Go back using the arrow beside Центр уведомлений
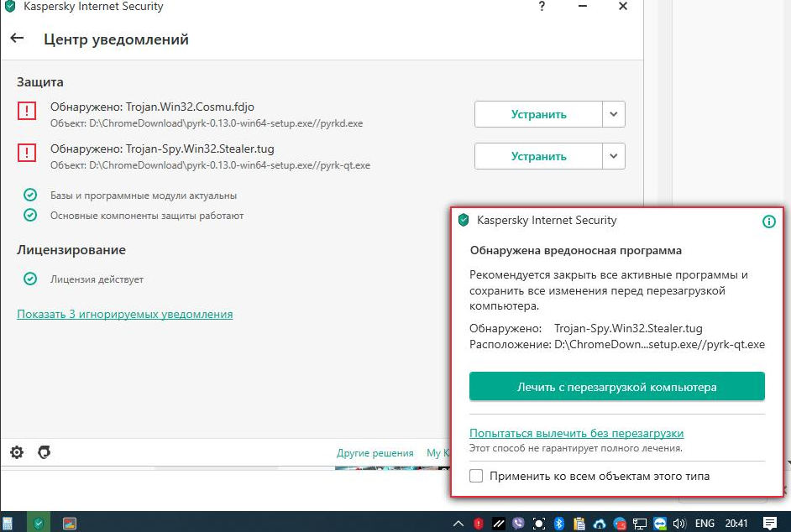This screenshot has height=532, width=791. [x=17, y=38]
